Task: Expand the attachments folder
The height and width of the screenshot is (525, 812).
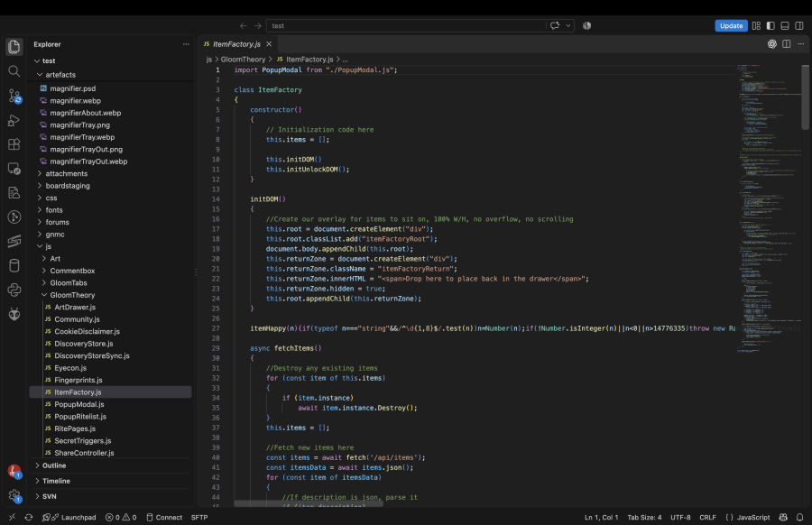Action: click(x=110, y=173)
